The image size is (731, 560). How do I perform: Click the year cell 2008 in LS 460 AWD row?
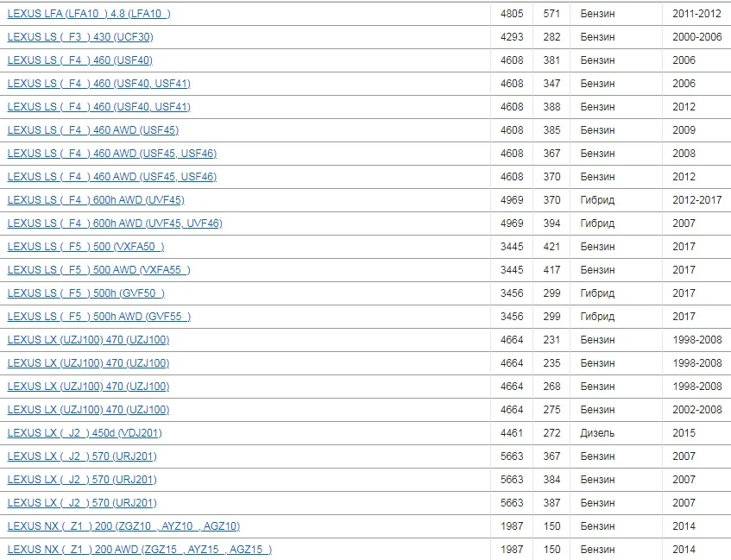(x=684, y=154)
